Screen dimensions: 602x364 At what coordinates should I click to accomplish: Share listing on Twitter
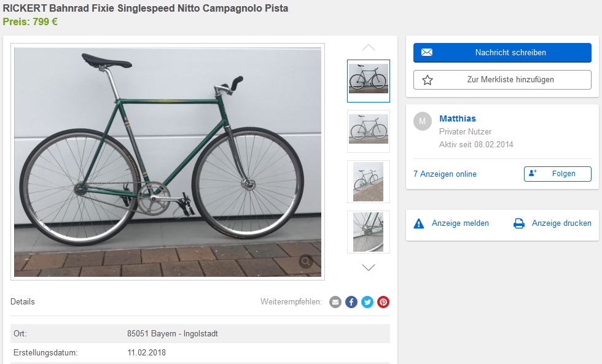(x=367, y=302)
